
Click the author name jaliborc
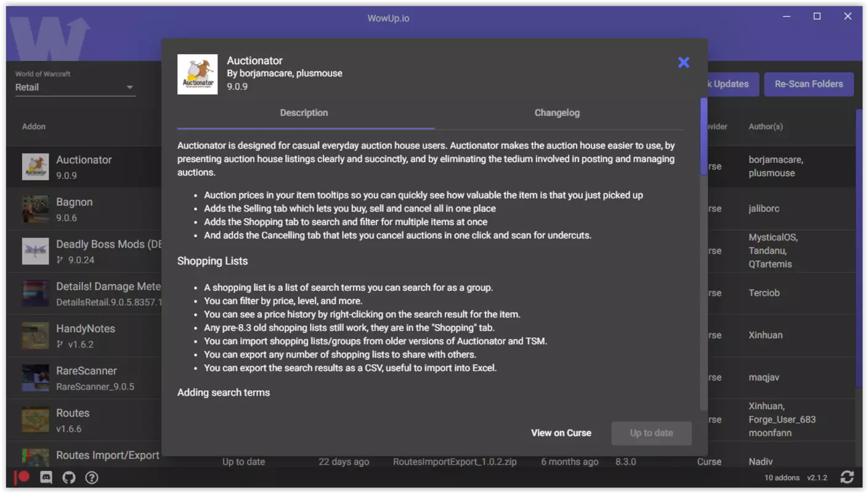[764, 208]
